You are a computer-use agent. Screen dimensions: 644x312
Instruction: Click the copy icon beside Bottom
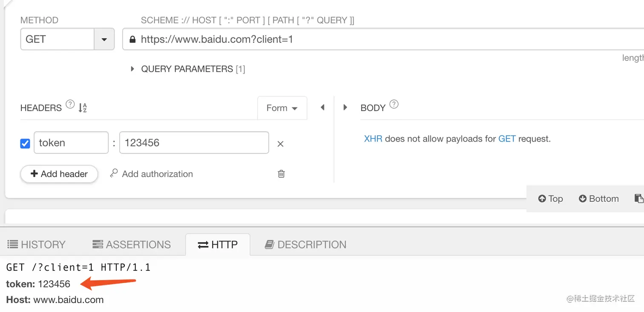click(x=638, y=199)
